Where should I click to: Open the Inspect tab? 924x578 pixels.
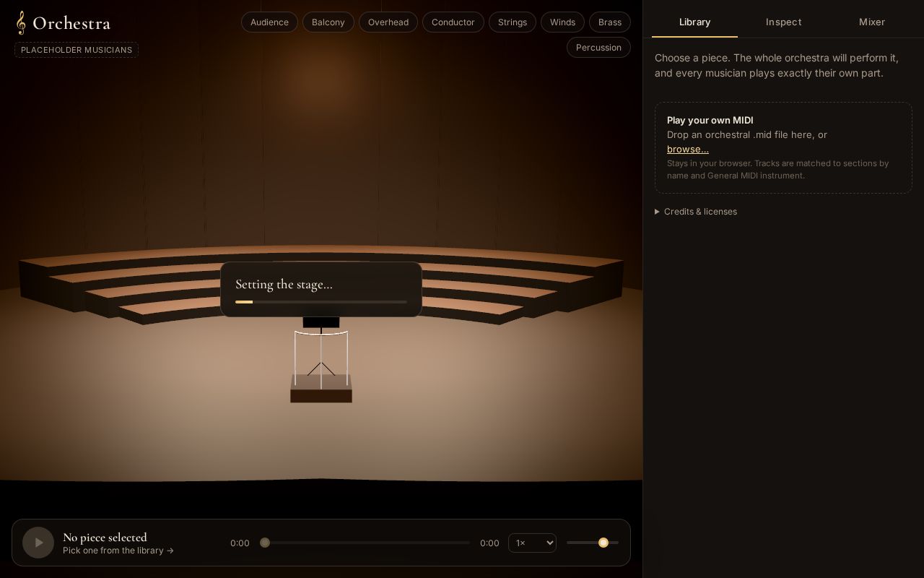[783, 22]
